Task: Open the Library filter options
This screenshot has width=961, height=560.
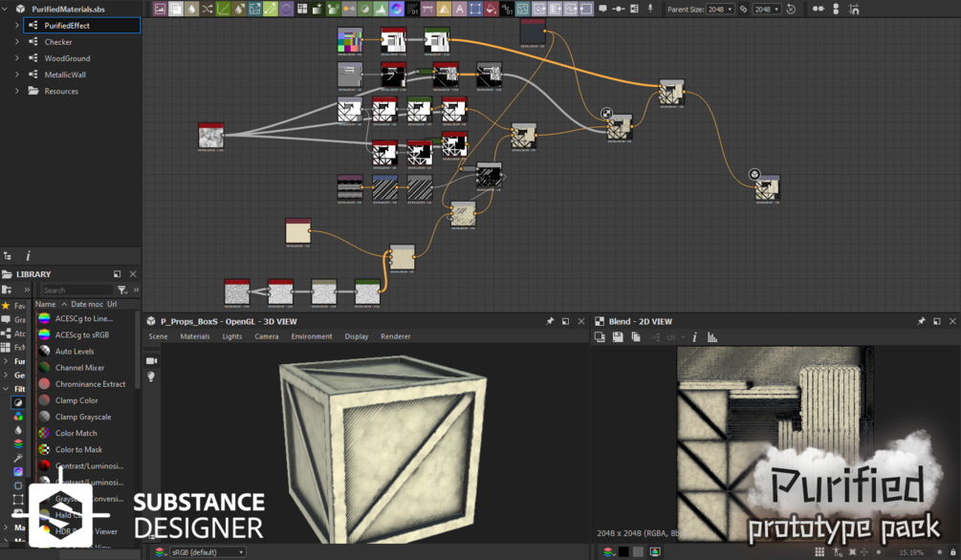Action: [x=122, y=290]
